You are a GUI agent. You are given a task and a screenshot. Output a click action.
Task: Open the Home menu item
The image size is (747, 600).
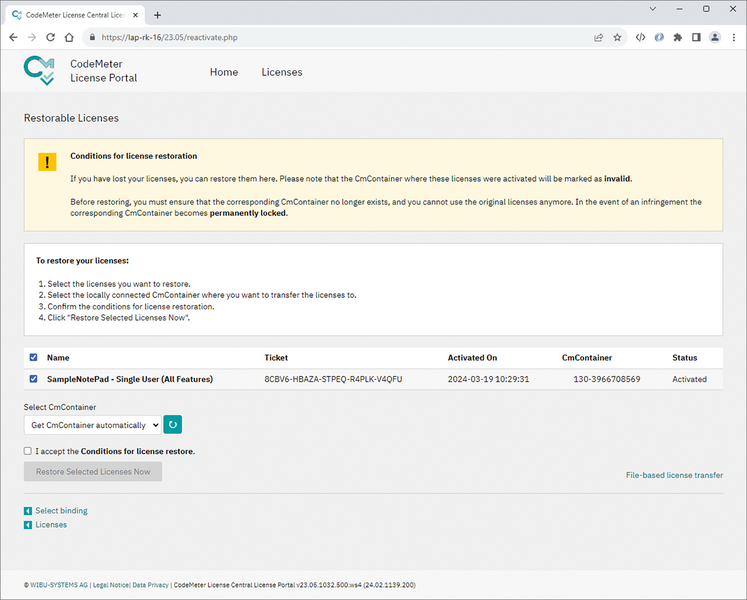point(224,72)
